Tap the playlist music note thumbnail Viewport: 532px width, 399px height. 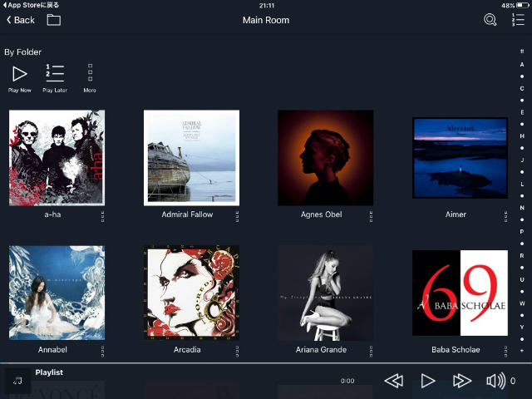pyautogui.click(x=17, y=381)
